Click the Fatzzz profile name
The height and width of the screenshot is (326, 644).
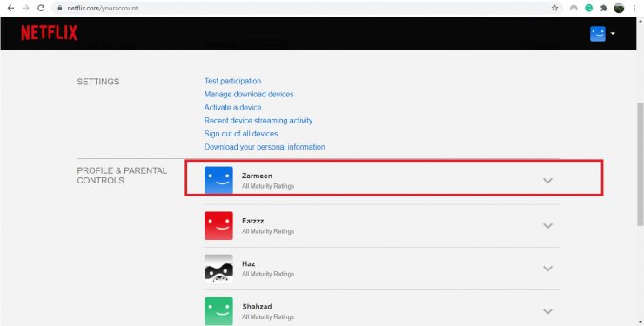click(x=252, y=221)
